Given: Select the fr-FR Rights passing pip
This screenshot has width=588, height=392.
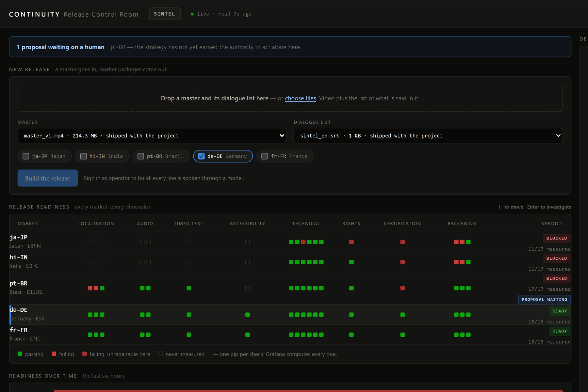Looking at the screenshot, I should [x=351, y=335].
